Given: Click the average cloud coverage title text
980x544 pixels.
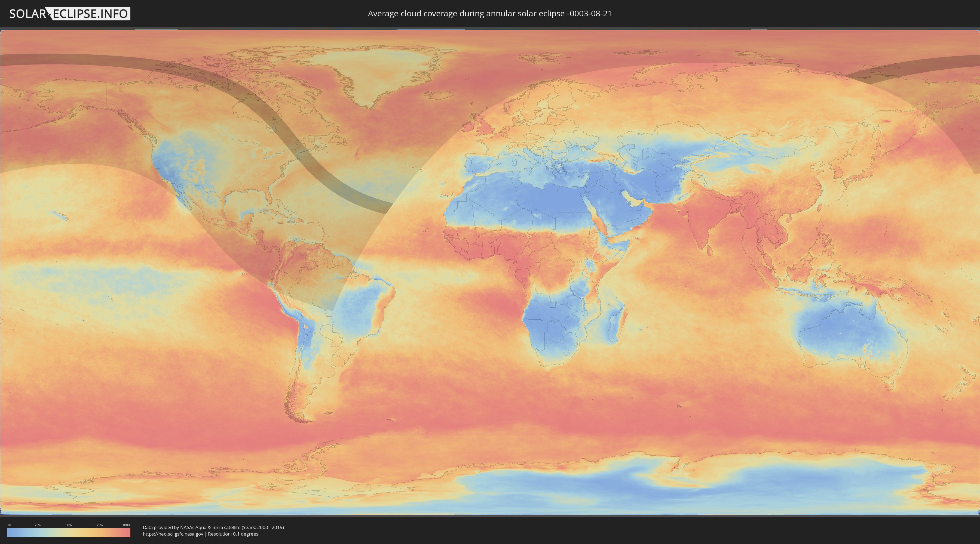Looking at the screenshot, I should pos(490,14).
